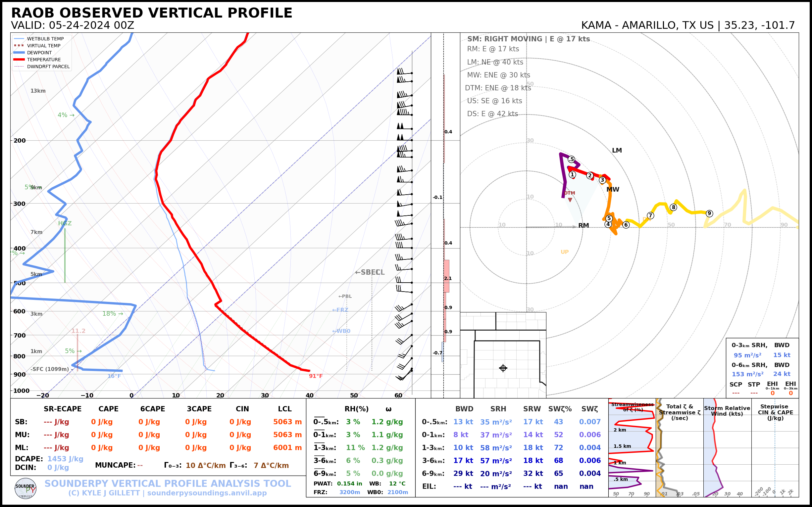This screenshot has width=812, height=507.
Task: Click the Stepwise CIN & CAPE panel title
Action: click(x=775, y=412)
